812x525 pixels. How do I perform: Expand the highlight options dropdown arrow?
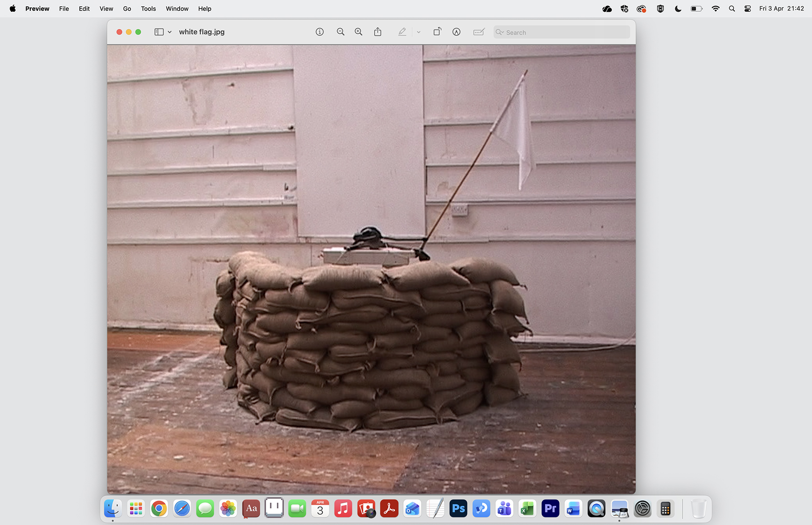click(x=419, y=32)
